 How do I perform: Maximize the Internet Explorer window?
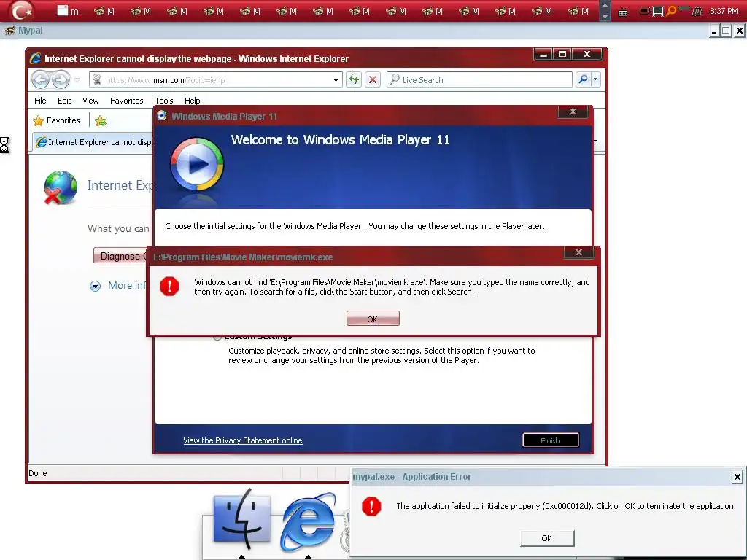(x=562, y=54)
